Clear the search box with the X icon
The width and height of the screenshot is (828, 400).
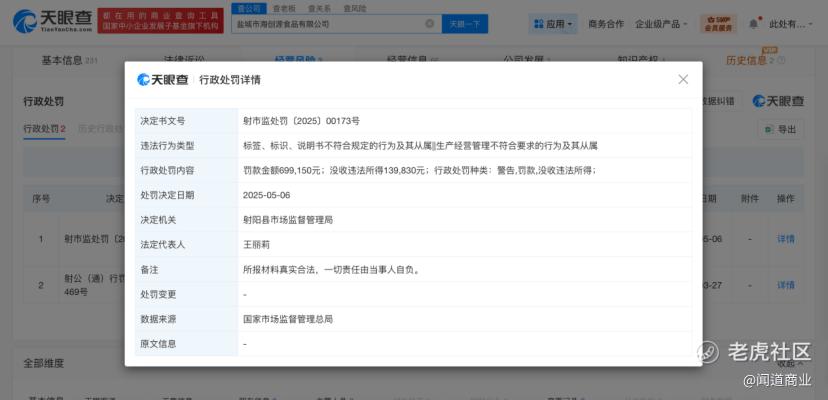(x=430, y=24)
